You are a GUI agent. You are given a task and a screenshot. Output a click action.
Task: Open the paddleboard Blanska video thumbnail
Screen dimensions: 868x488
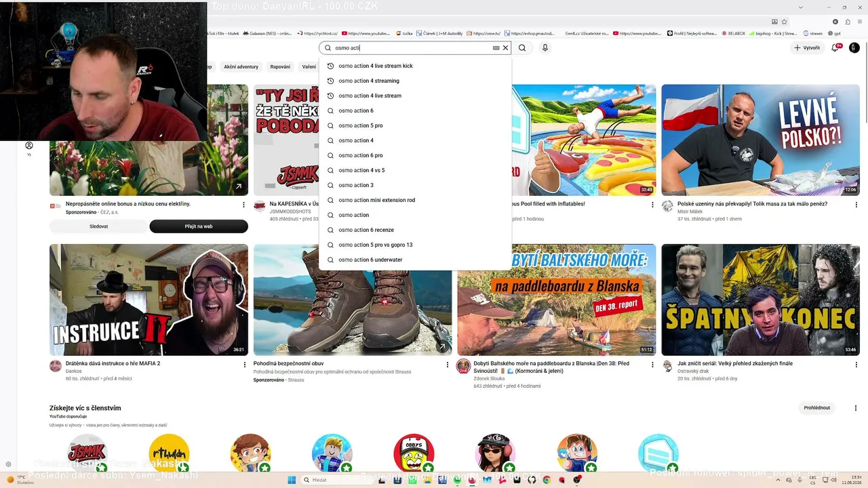(x=556, y=300)
